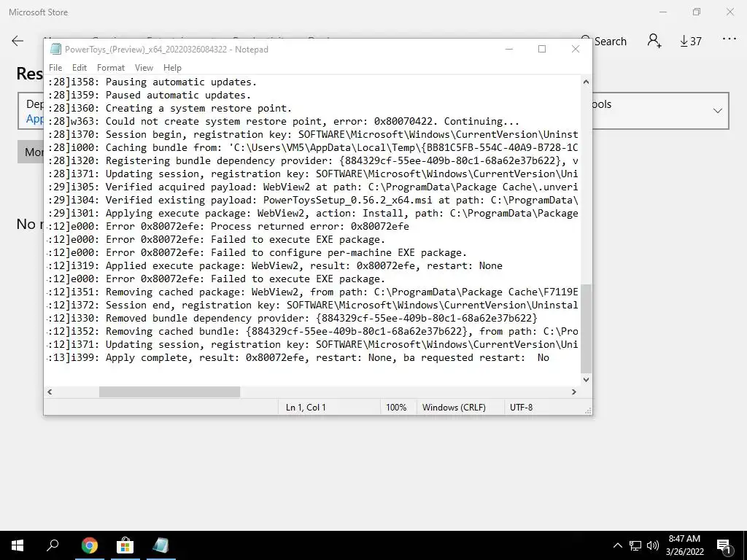
Task: Open Windows taskbar search
Action: click(53, 545)
